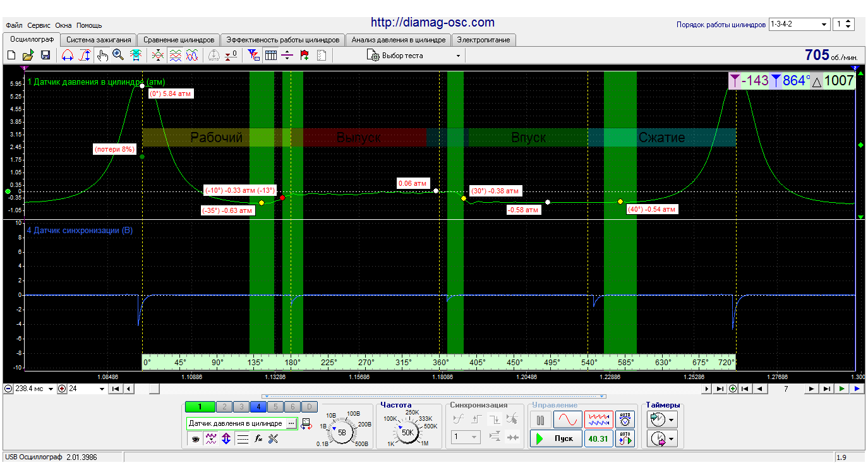Screen dimensions: 868x465
Task: Click the frequency dial showing 50K
Action: pos(407,433)
